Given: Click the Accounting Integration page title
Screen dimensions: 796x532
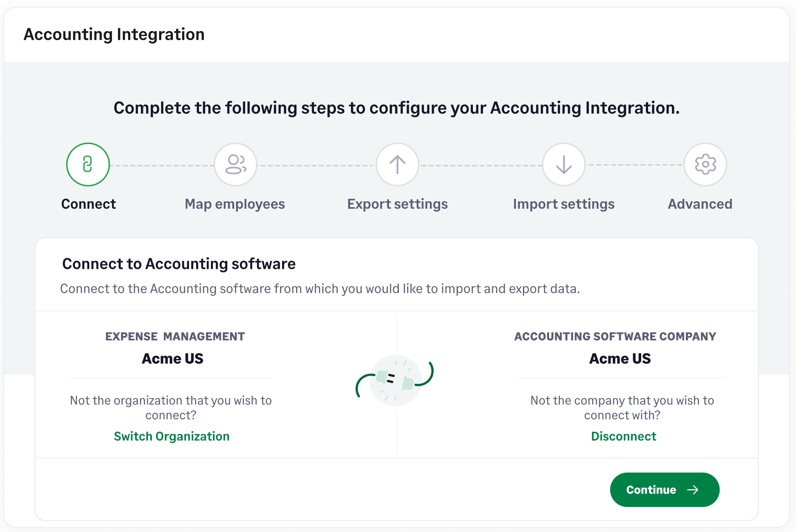Looking at the screenshot, I should tap(114, 34).
